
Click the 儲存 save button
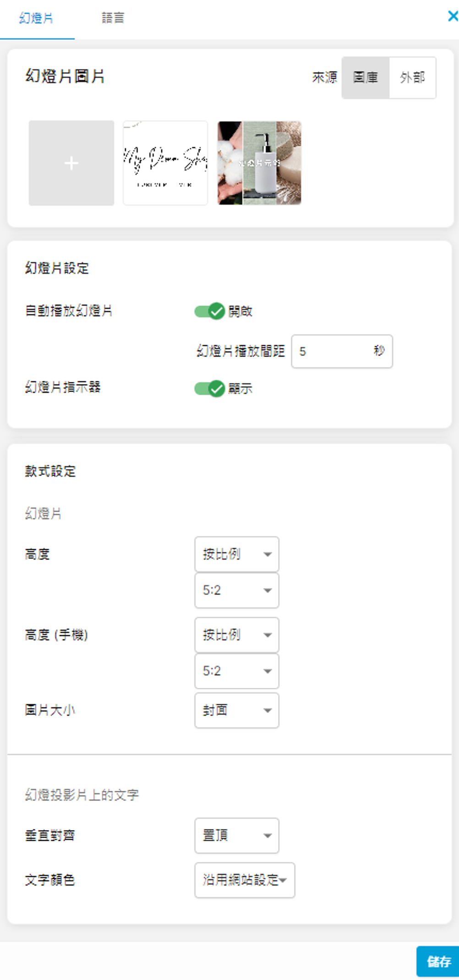coord(438,961)
